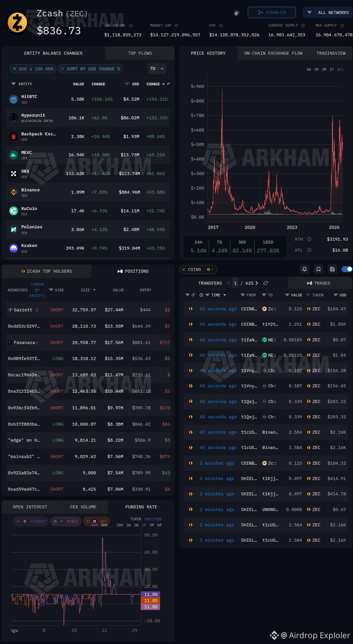Refresh the transfers list
The height and width of the screenshot is (644, 353).
tap(266, 283)
